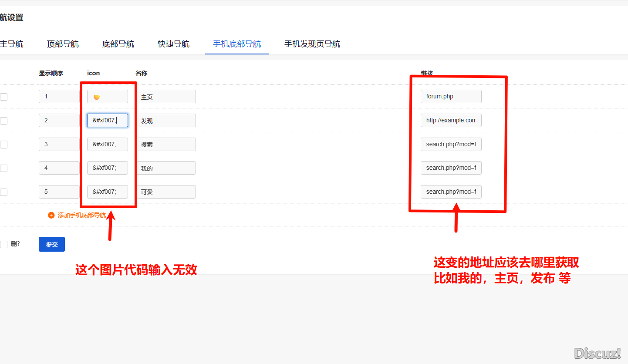Screen dimensions: 628x364
Task: Tick the checkbox for the 主页 row
Action: (3, 97)
